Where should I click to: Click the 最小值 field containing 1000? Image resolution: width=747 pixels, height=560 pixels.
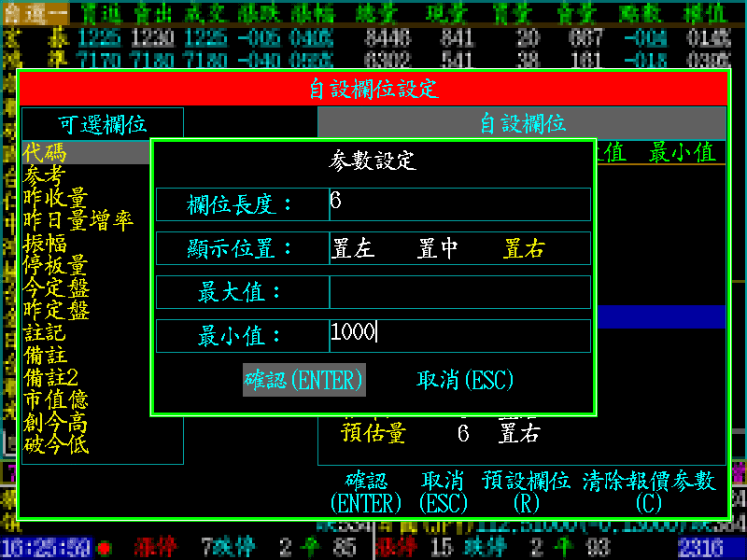click(459, 336)
